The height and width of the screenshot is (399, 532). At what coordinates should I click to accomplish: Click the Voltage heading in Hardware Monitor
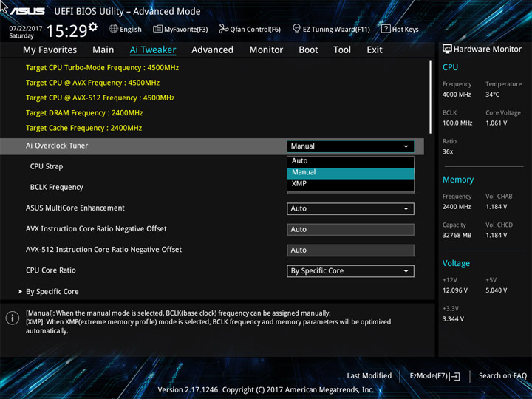tap(456, 263)
